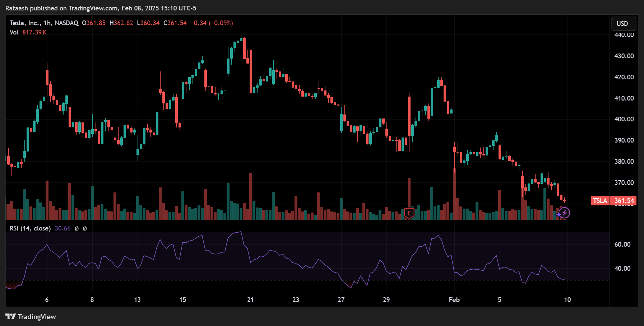This screenshot has width=644, height=326.
Task: Click the TradingView logo at bottom
Action: [x=31, y=317]
